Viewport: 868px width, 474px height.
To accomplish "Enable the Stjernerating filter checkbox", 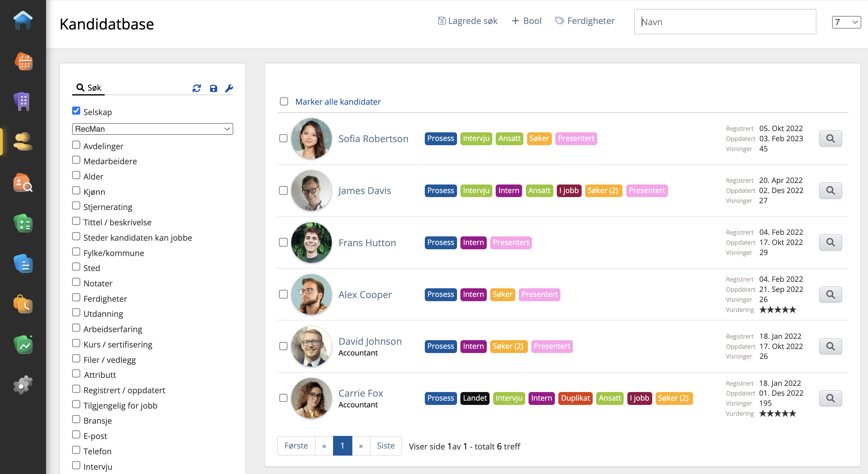I will [x=76, y=206].
